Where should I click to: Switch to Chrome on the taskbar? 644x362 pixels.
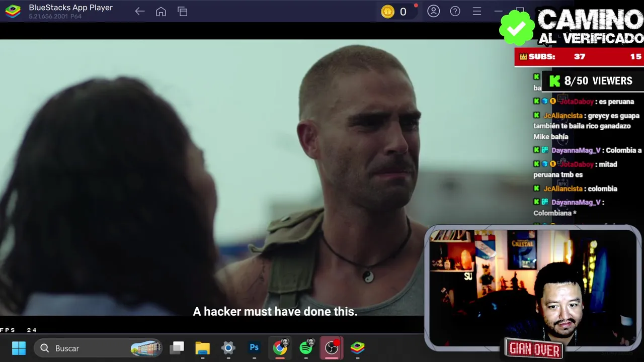point(280,348)
